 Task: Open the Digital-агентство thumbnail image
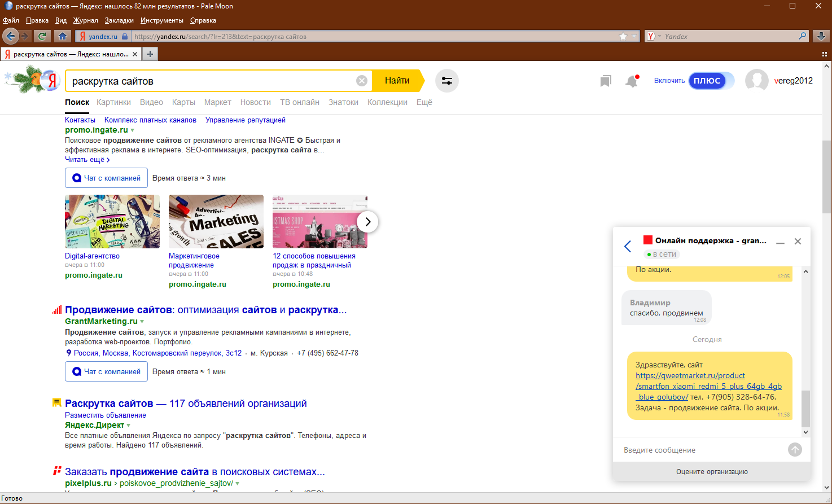coord(112,221)
